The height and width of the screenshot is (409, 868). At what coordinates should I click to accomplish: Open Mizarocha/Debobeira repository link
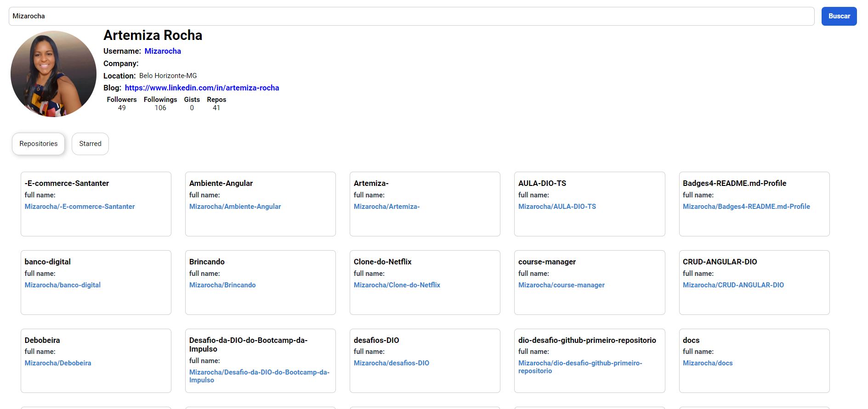tap(58, 363)
